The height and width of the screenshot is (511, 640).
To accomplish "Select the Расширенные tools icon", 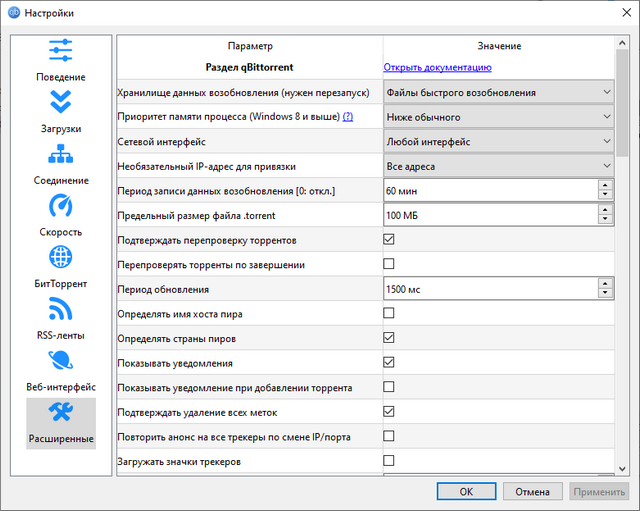I will 61,413.
